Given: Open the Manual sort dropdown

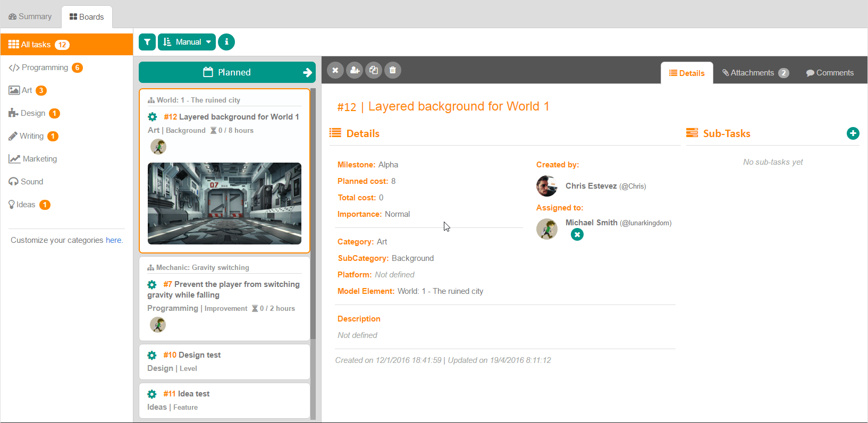Looking at the screenshot, I should pos(187,42).
